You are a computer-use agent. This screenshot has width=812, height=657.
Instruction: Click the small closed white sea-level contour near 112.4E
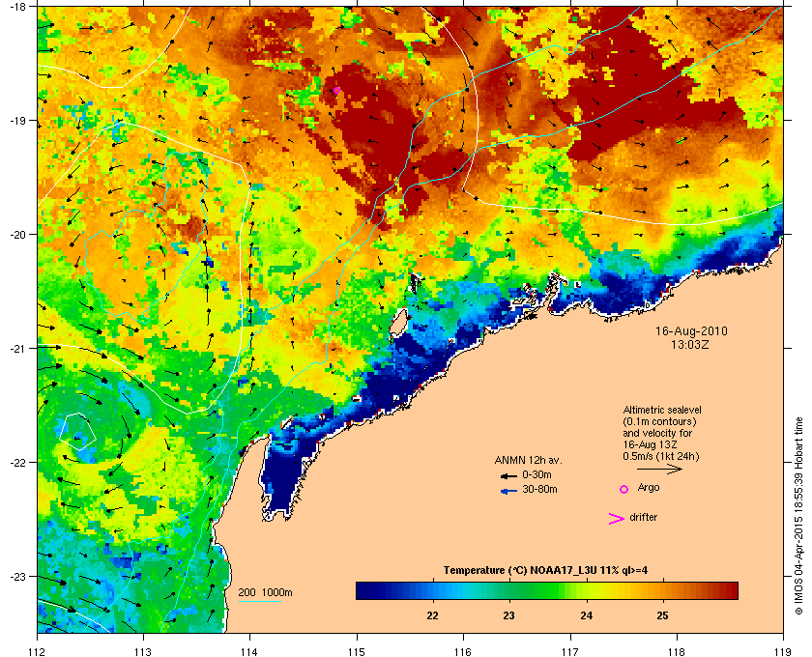click(77, 431)
